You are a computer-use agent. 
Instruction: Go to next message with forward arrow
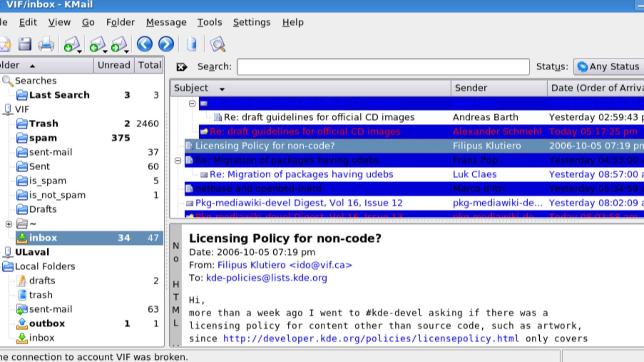(166, 44)
